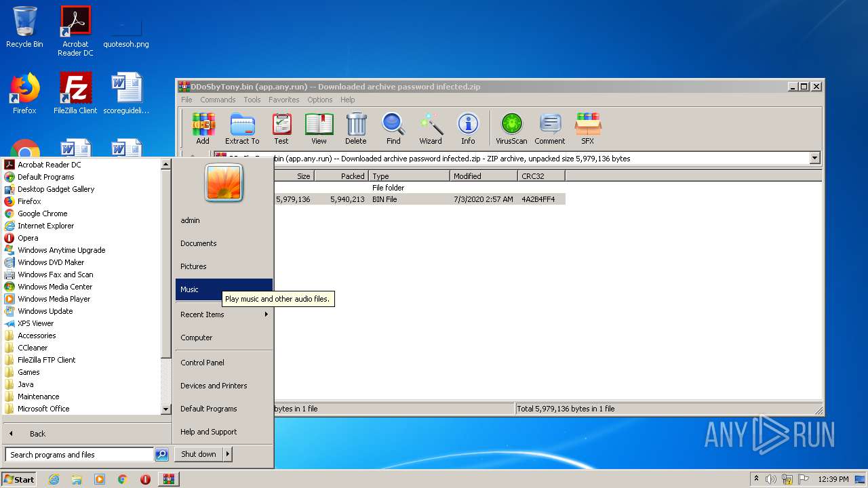Click the Add button in WinRAR toolbar

coord(203,129)
